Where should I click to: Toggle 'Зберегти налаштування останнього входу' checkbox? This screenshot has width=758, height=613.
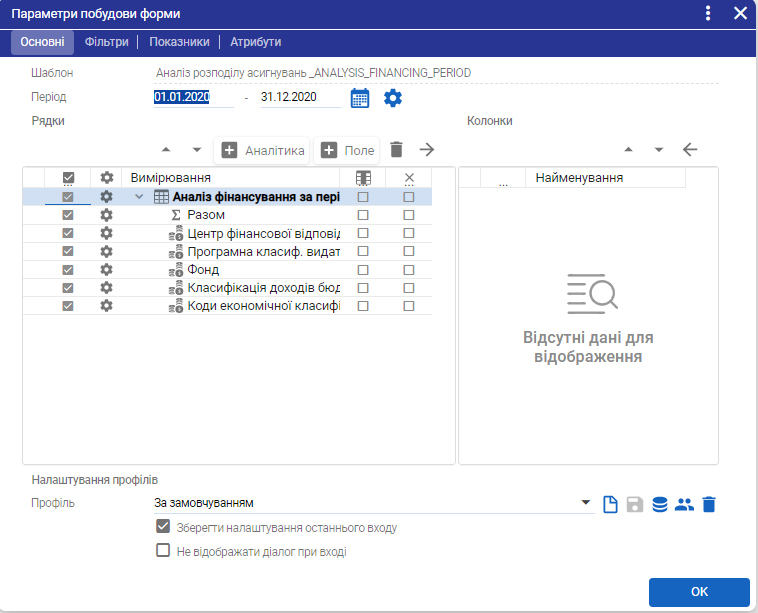[x=163, y=527]
